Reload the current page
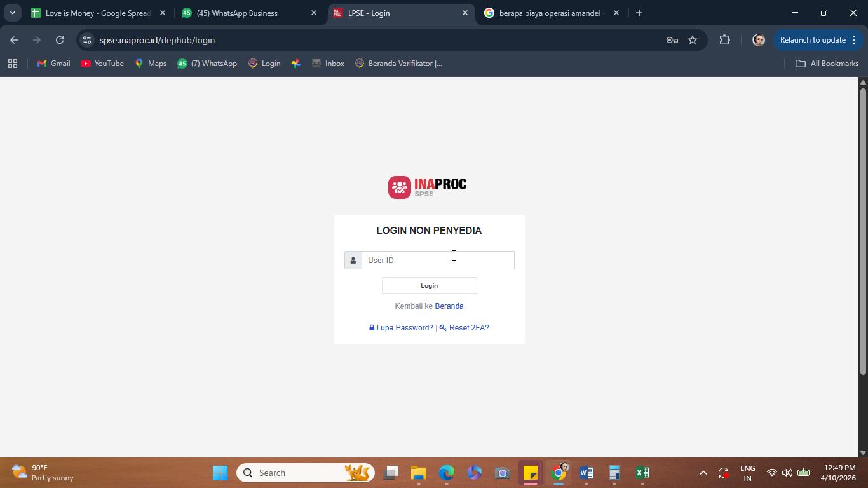Image resolution: width=868 pixels, height=488 pixels. (60, 40)
